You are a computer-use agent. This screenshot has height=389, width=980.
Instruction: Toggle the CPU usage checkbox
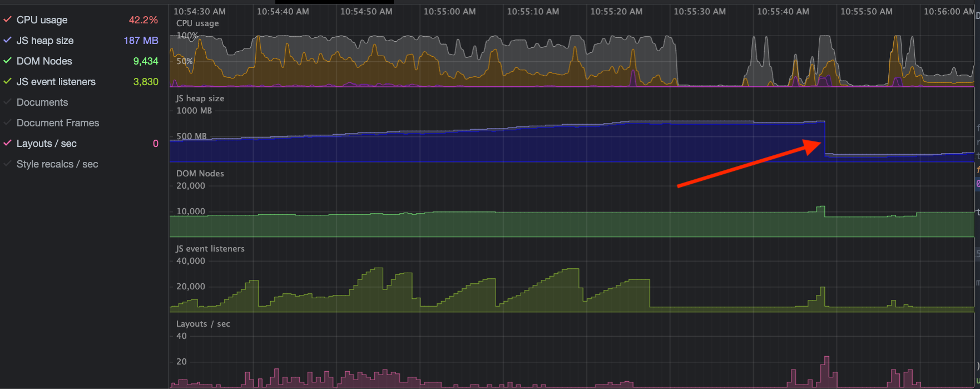click(7, 20)
